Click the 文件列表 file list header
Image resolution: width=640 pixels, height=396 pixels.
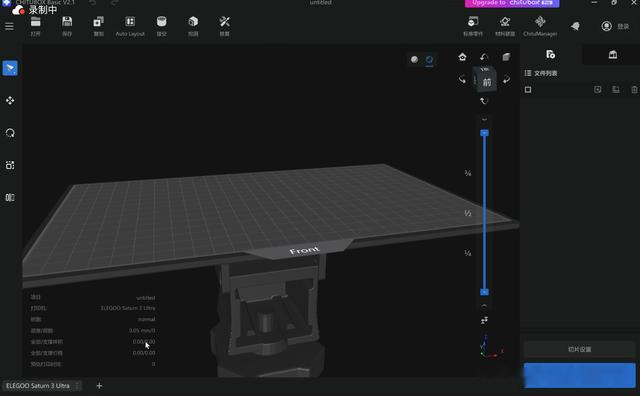[541, 73]
